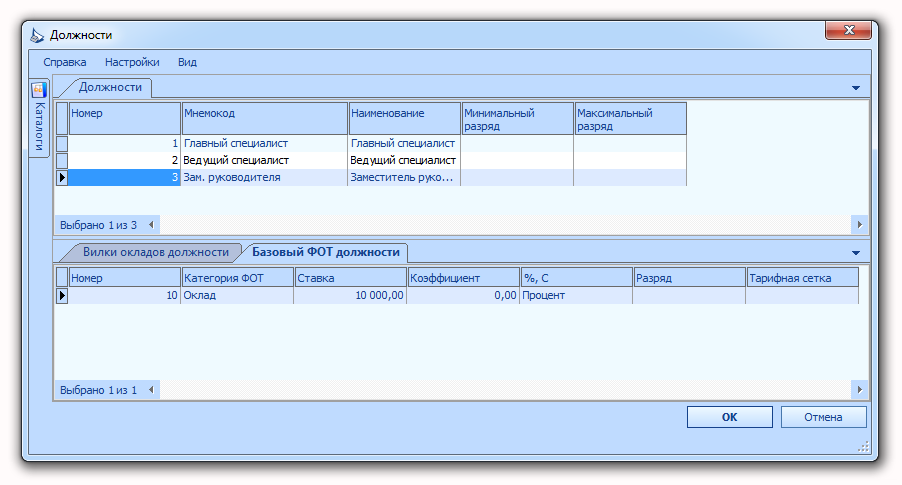Switch to Вилки окладов должности tab
902x485 pixels.
(155, 252)
